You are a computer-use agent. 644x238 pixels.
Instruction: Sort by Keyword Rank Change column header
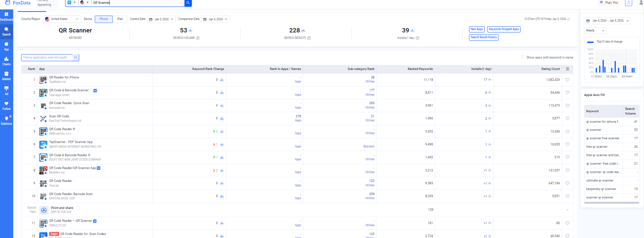(x=208, y=69)
